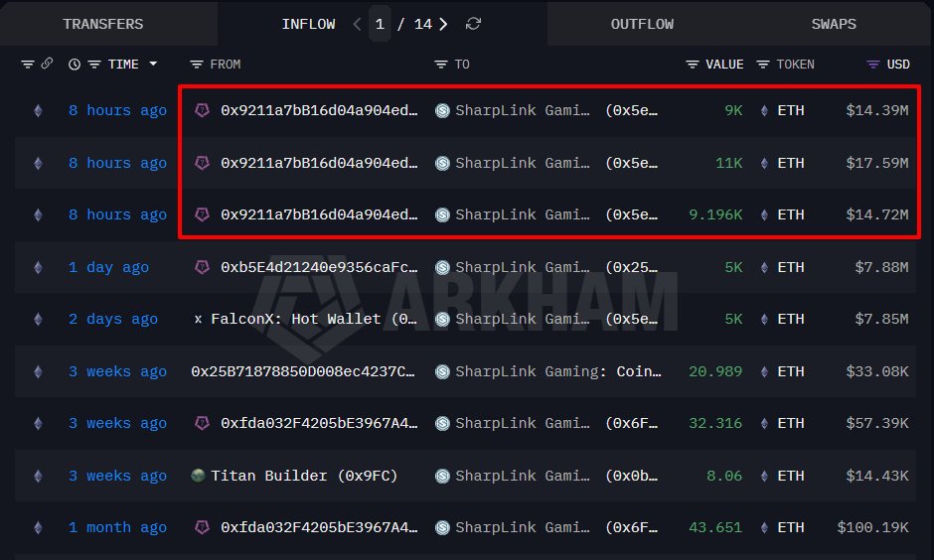The width and height of the screenshot is (934, 560).
Task: Click the Ethereum chain icon in 1 month ago row
Action: pyautogui.click(x=38, y=527)
